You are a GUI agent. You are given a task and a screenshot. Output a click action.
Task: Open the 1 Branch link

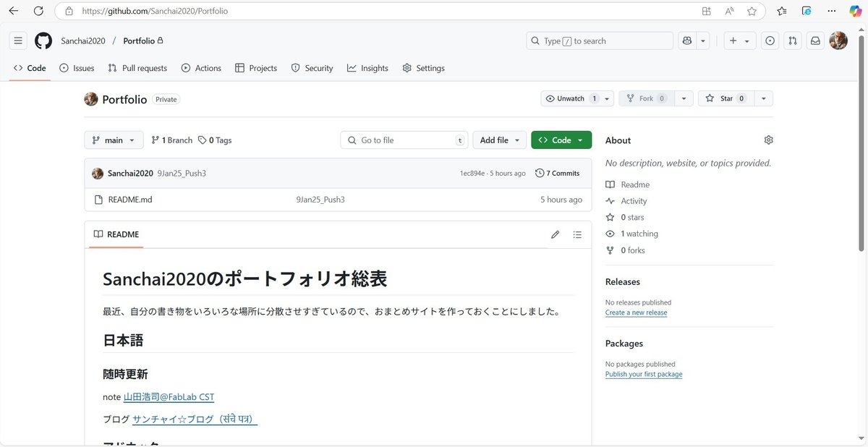click(171, 140)
